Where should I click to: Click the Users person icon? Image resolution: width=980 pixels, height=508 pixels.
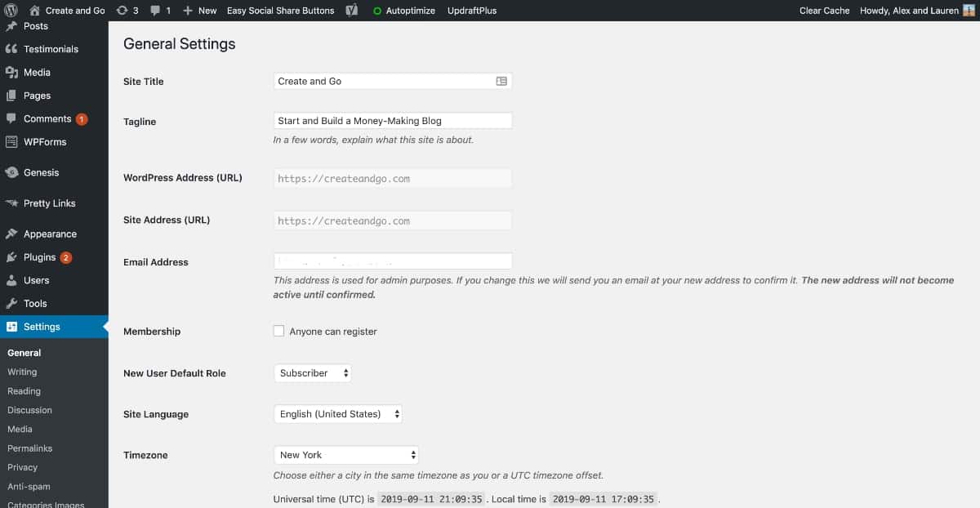pos(11,280)
